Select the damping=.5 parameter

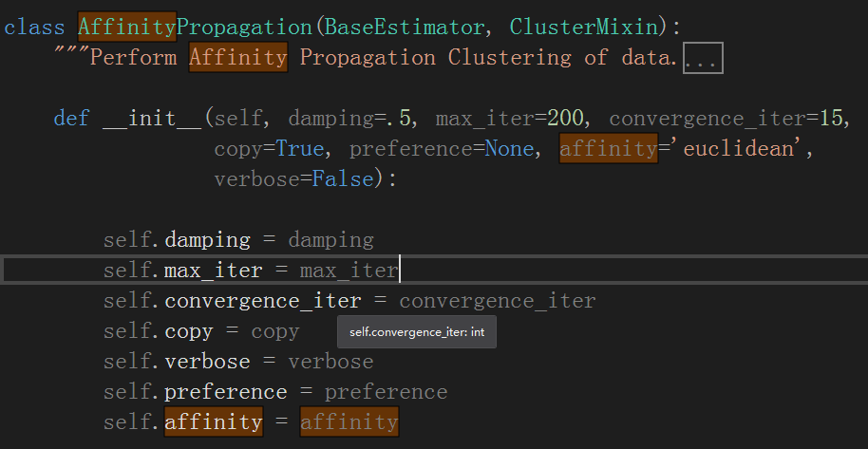[349, 119]
